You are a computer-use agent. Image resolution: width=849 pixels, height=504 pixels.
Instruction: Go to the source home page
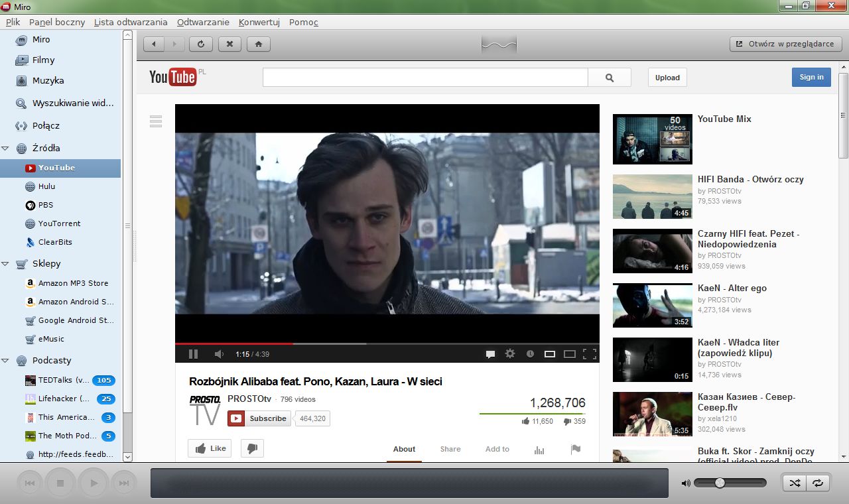(259, 44)
